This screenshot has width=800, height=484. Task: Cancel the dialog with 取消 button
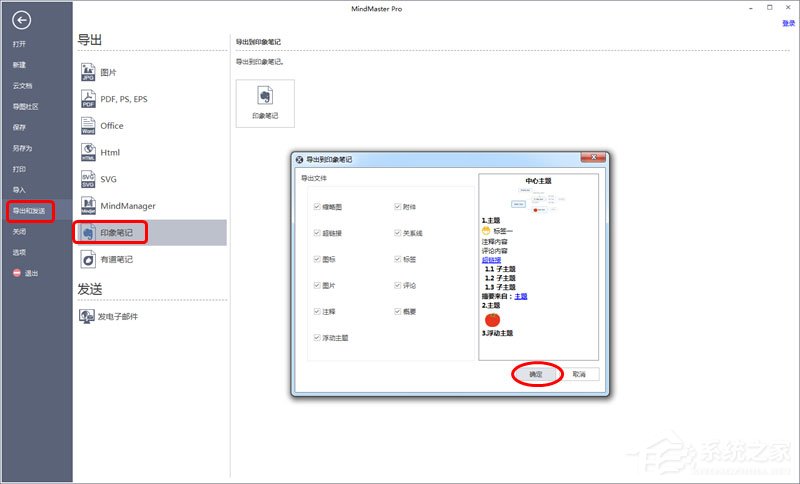[x=579, y=374]
